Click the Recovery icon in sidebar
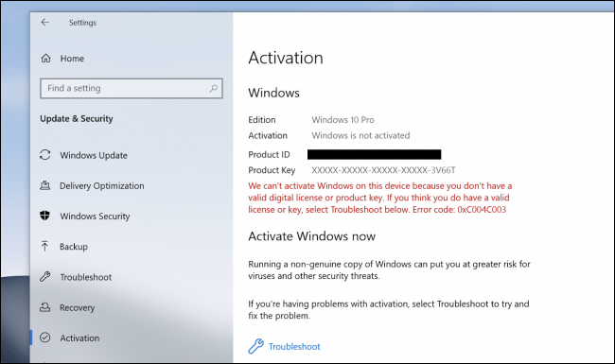The height and width of the screenshot is (364, 615). pos(45,307)
